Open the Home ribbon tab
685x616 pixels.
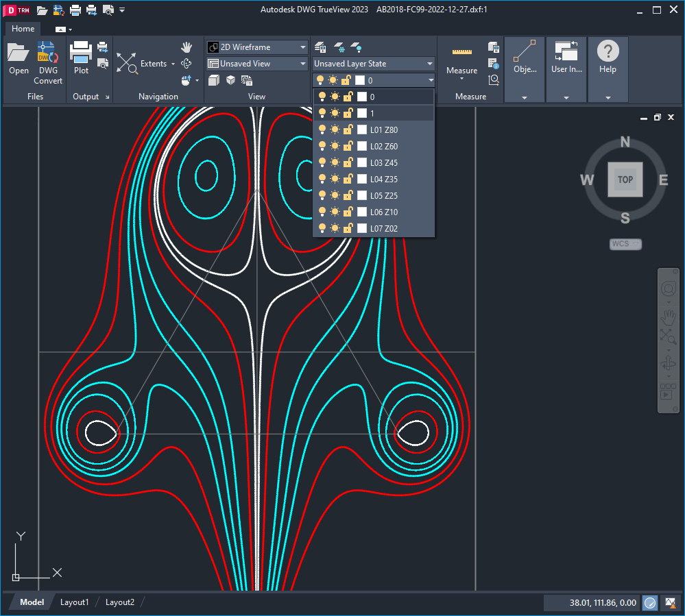coord(23,29)
